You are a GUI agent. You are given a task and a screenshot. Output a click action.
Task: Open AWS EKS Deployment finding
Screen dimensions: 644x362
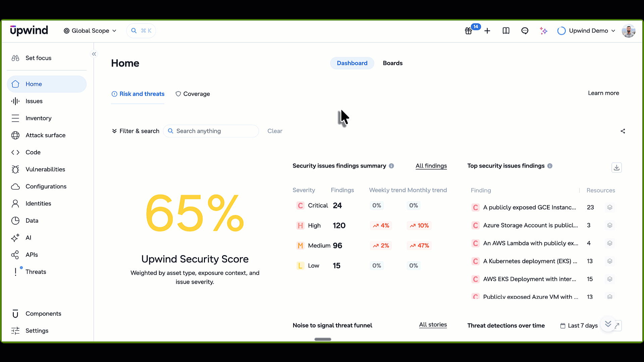(529, 279)
